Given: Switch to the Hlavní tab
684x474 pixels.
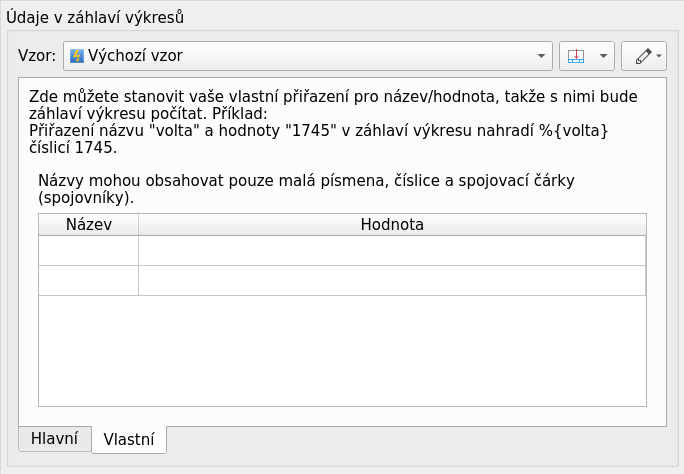Looking at the screenshot, I should click(x=54, y=438).
